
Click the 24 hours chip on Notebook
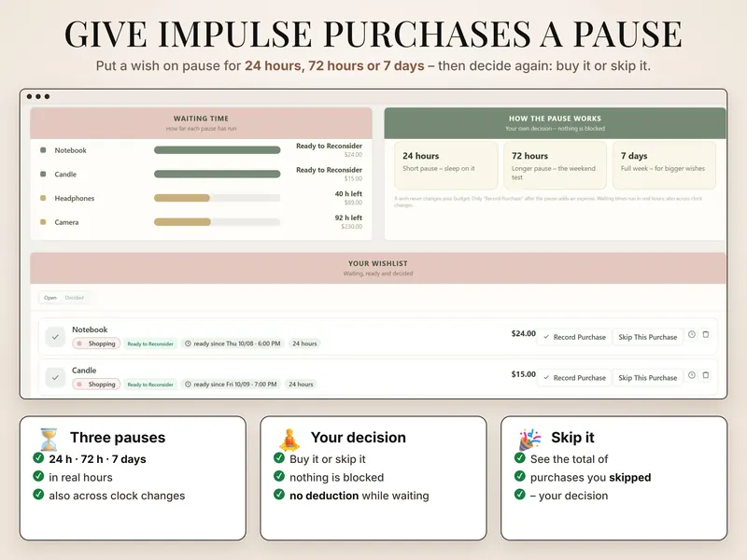click(x=304, y=343)
